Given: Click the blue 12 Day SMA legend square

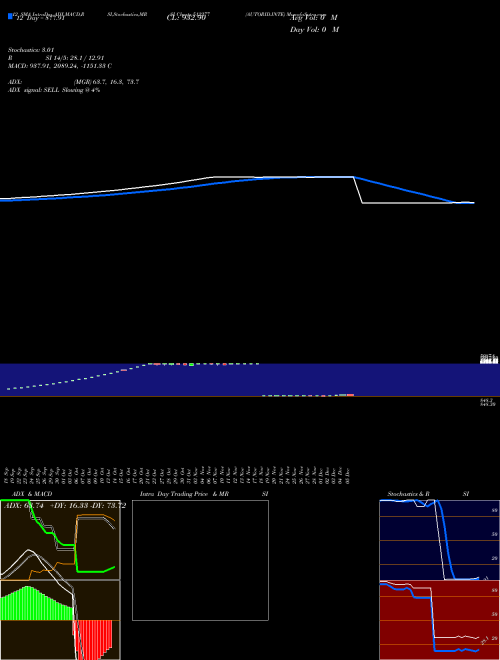Looking at the screenshot, I should (10, 17).
